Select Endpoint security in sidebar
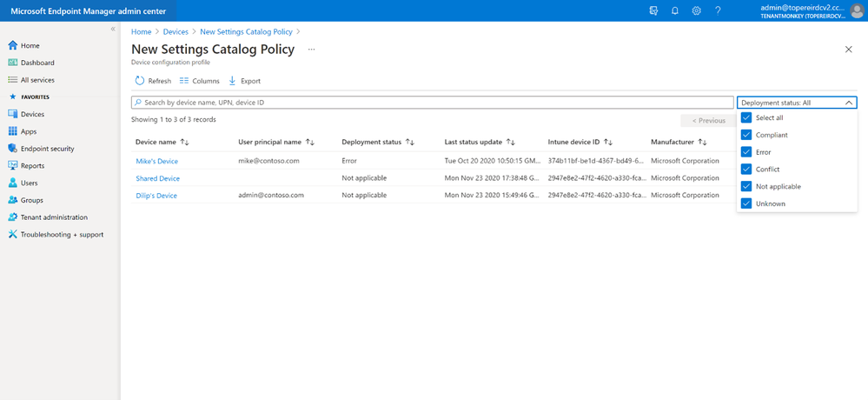The height and width of the screenshot is (400, 868). point(48,149)
